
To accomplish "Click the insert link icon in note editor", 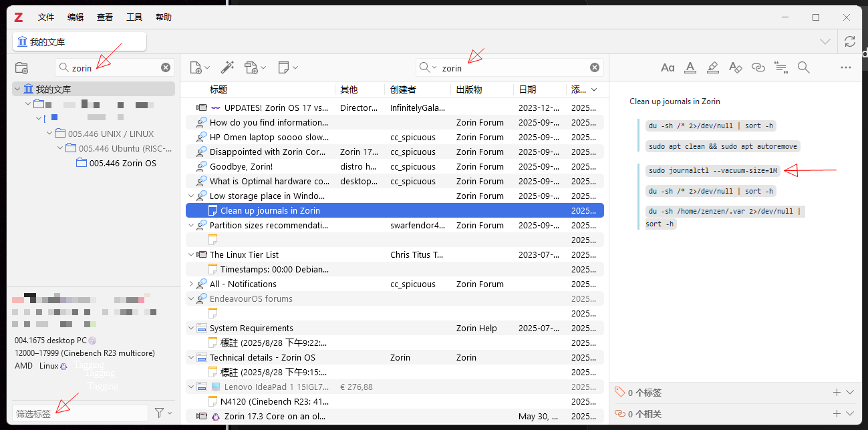I will [758, 67].
